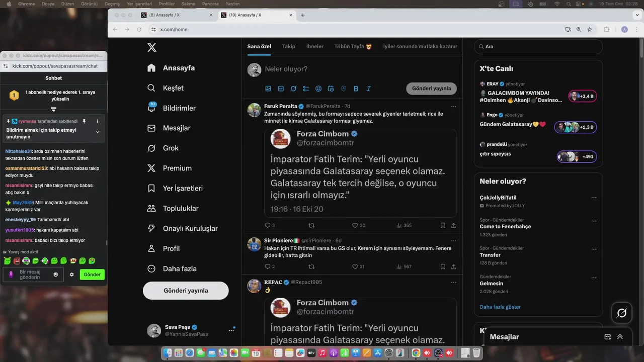Screen dimensions: 644x362
Task: Click Daha fazla göster link
Action: click(x=500, y=307)
